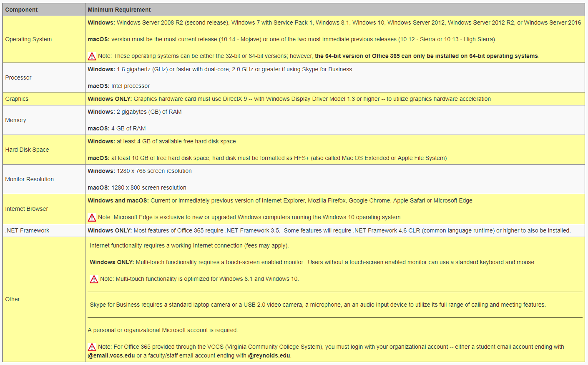Click the working Internet connection requirement line

[x=189, y=245]
